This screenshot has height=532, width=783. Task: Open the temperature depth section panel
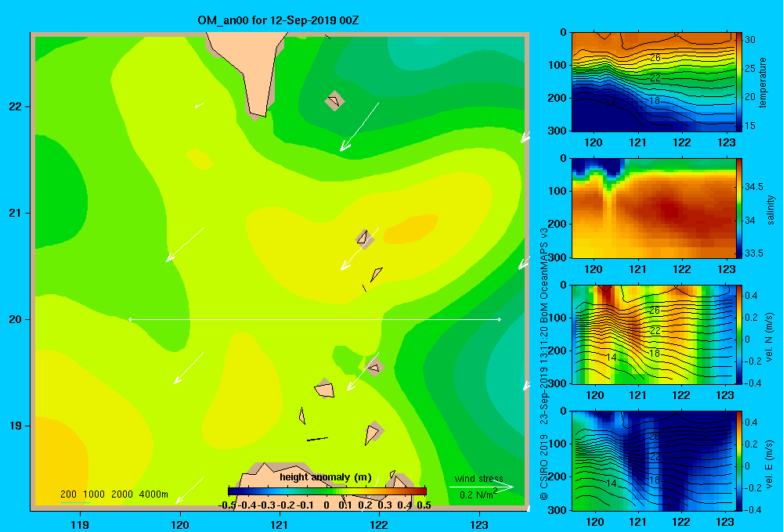[x=653, y=82]
